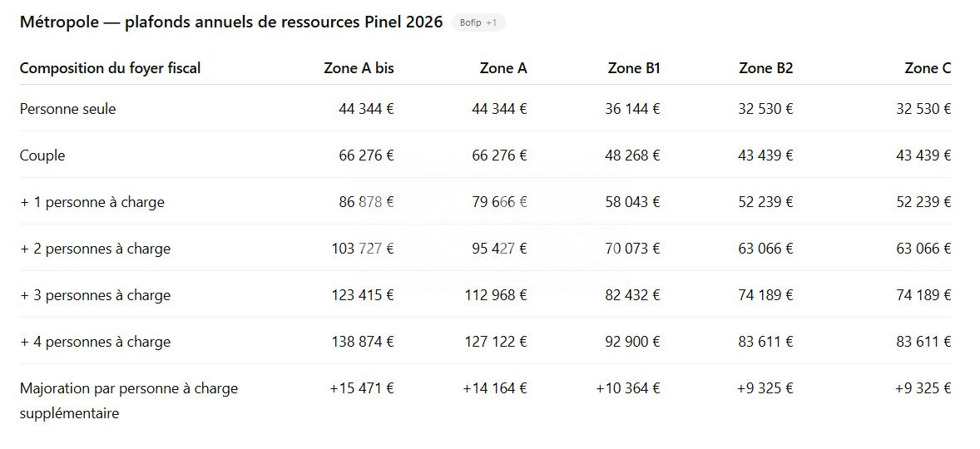Click the + 1 personne à charge label
The height and width of the screenshot is (449, 980).
click(92, 202)
